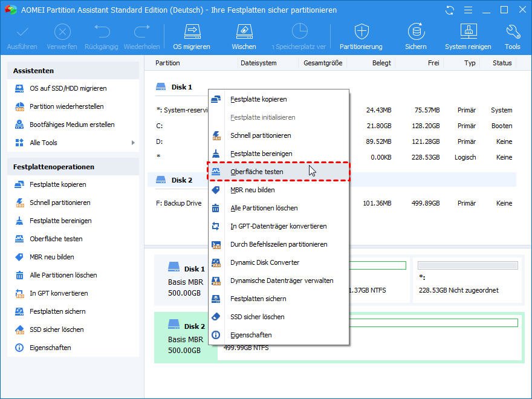
Task: Click the OS migrieren toolbar icon
Action: pyautogui.click(x=192, y=37)
